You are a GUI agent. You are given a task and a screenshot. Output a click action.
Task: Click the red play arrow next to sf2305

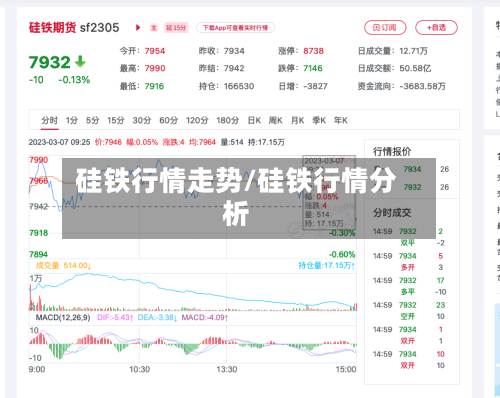(138, 28)
